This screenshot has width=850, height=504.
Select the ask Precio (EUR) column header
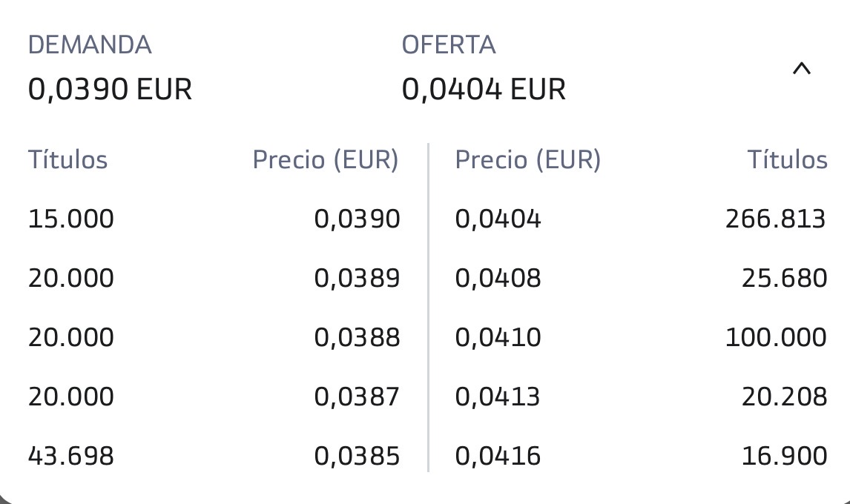[528, 160]
